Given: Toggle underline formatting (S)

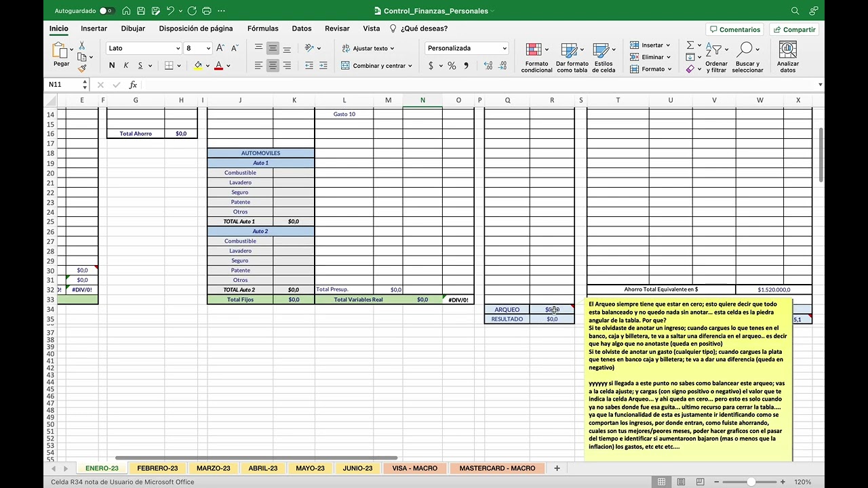Looking at the screenshot, I should click(140, 66).
